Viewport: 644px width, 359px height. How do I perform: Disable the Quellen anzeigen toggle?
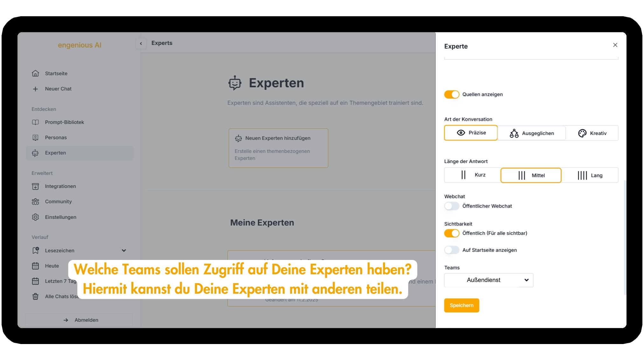(451, 95)
